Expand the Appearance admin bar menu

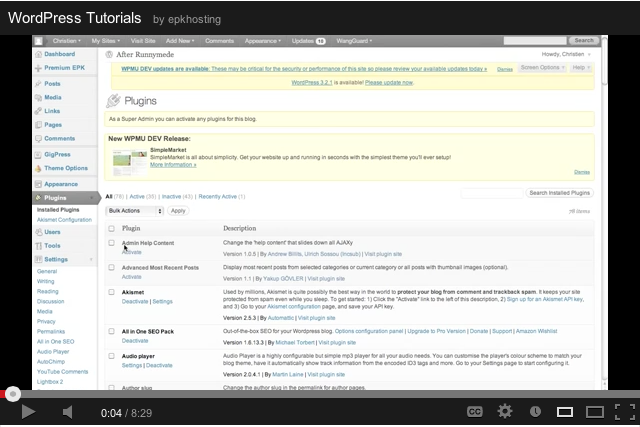[x=263, y=41]
